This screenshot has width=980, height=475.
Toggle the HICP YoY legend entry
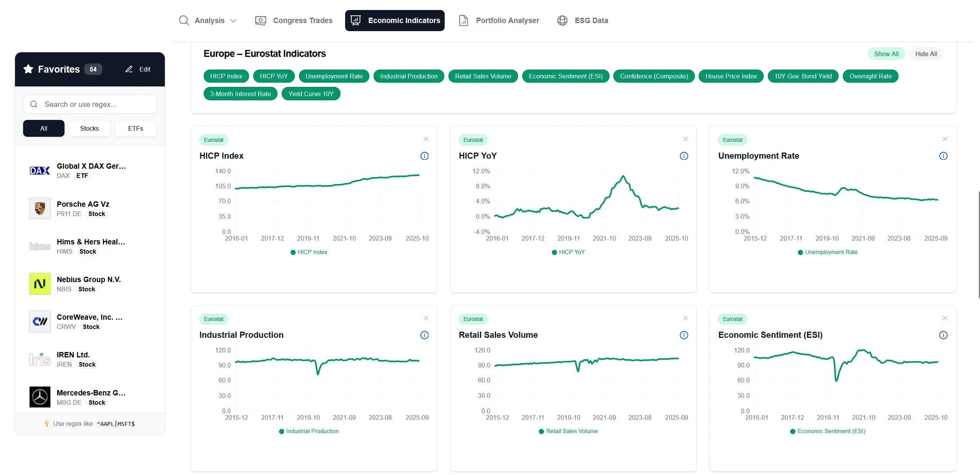[568, 252]
